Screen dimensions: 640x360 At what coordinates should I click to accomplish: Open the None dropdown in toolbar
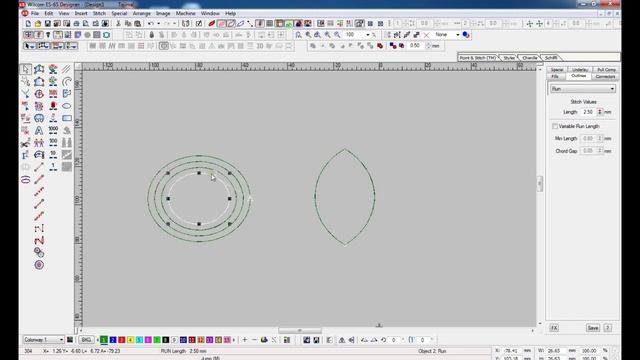[x=457, y=35]
